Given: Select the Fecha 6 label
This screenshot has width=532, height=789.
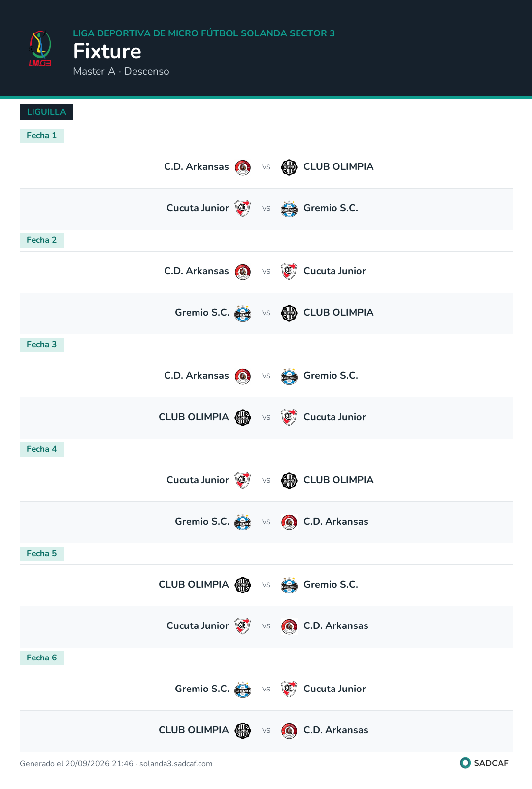Looking at the screenshot, I should pyautogui.click(x=41, y=658).
